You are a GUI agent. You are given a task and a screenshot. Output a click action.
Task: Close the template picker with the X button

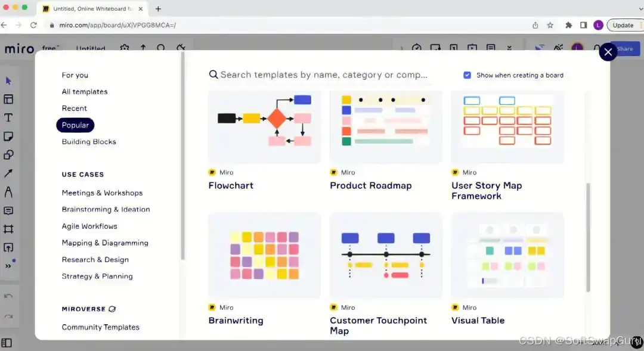pos(608,52)
